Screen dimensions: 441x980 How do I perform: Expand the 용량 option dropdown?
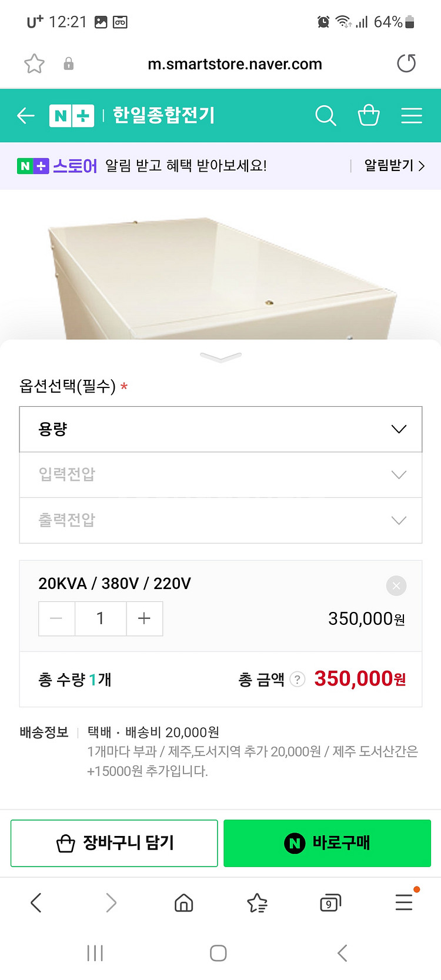point(220,429)
